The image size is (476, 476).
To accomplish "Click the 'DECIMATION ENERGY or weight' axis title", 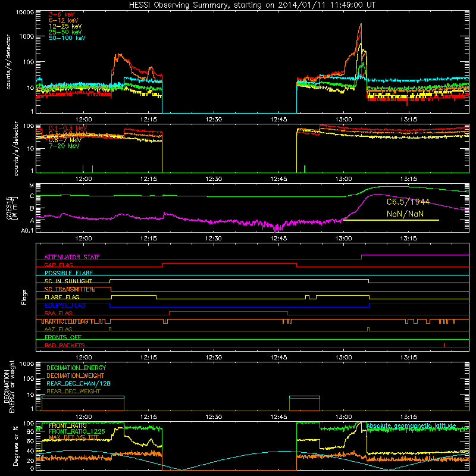I will click(x=9, y=386).
